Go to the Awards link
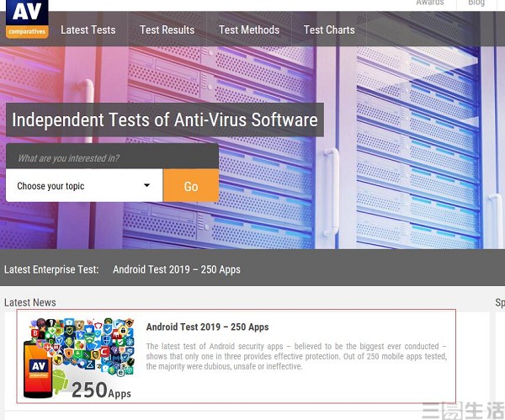The image size is (505, 420). (x=429, y=3)
